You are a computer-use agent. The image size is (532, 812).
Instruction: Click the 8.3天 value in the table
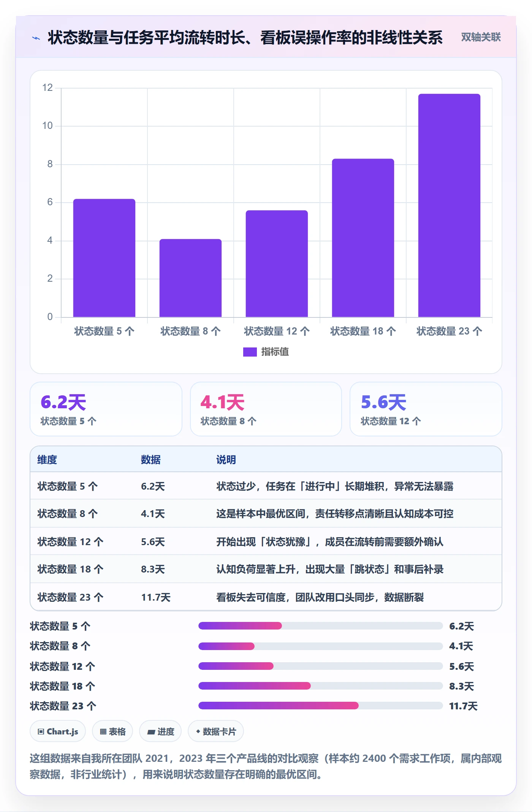pos(153,569)
